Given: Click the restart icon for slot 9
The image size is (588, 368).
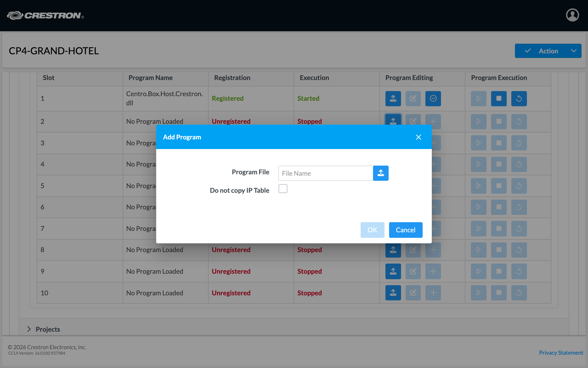Looking at the screenshot, I should (519, 271).
